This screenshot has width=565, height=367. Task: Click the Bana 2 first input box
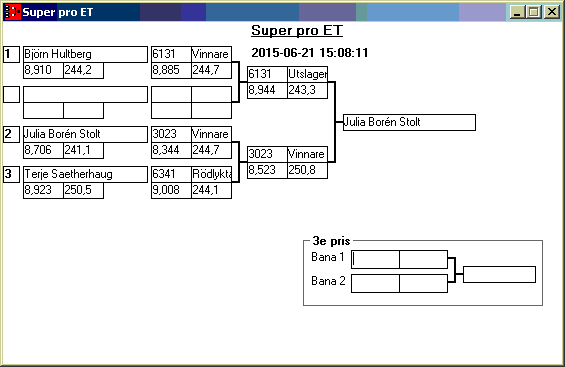375,283
